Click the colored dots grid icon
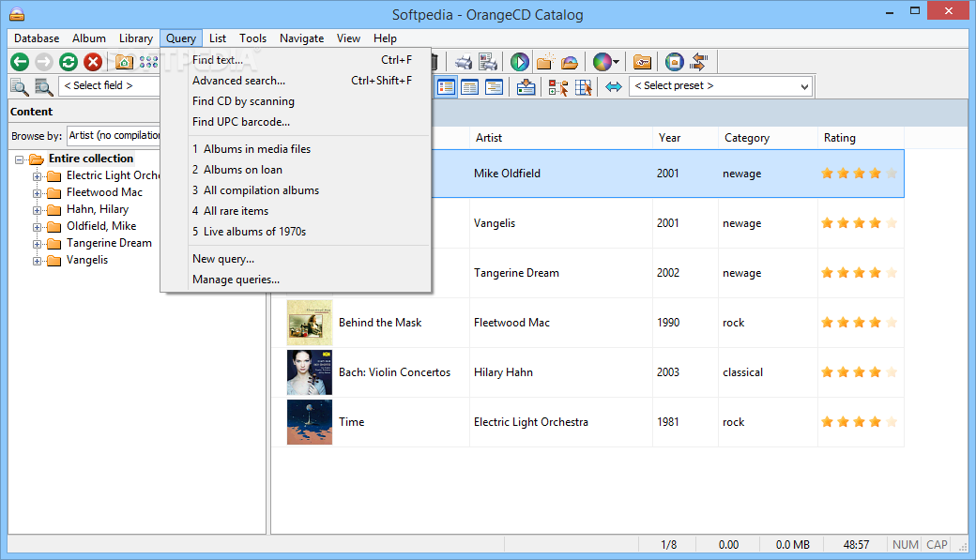The width and height of the screenshot is (976, 560). point(148,62)
